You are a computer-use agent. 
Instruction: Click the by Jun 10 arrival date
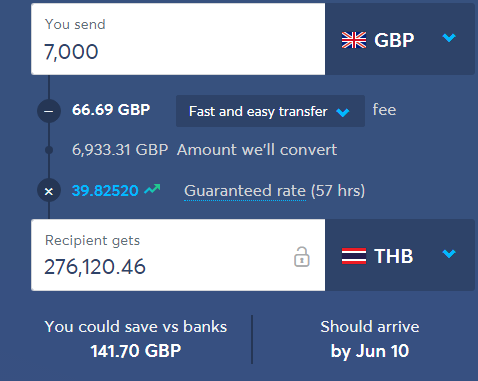pos(370,351)
